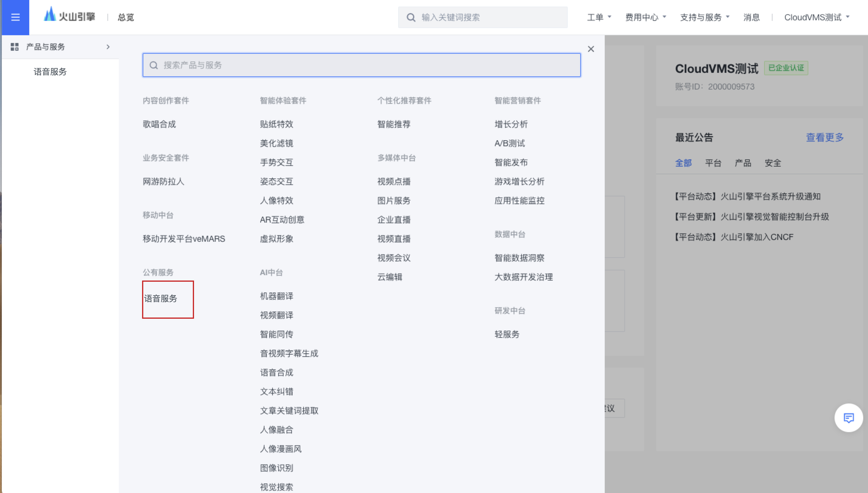
Task: Open 火山引擎加入CNCF announcement
Action: point(734,237)
